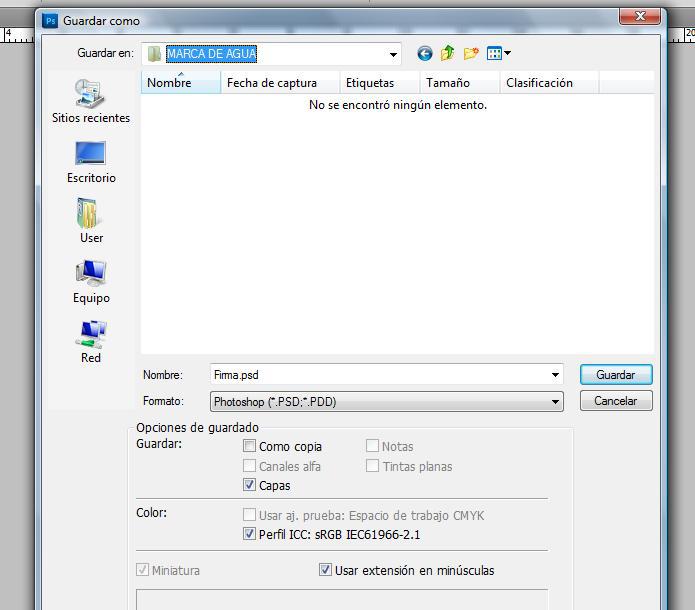Screen dimensions: 695x610
Task: Close the Guardar como dialog
Action: click(640, 17)
